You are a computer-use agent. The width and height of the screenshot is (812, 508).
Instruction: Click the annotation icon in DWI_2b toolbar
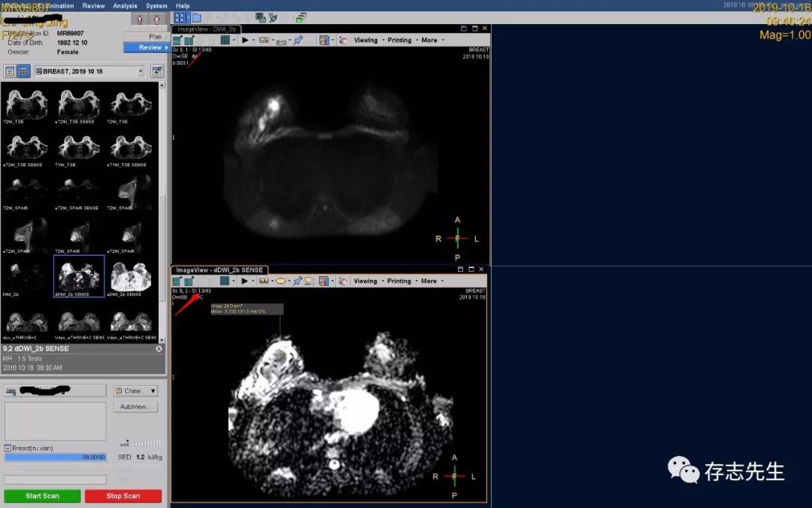point(281,41)
